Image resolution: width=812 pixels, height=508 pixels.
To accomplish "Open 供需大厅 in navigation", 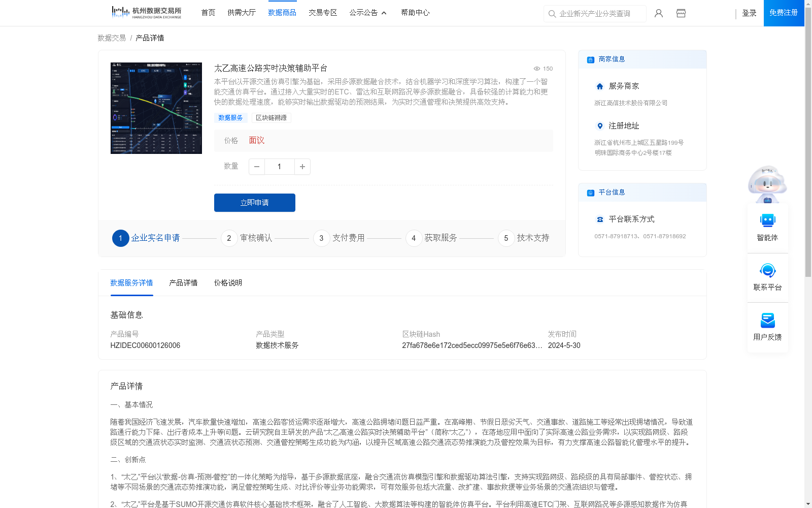I will click(242, 13).
